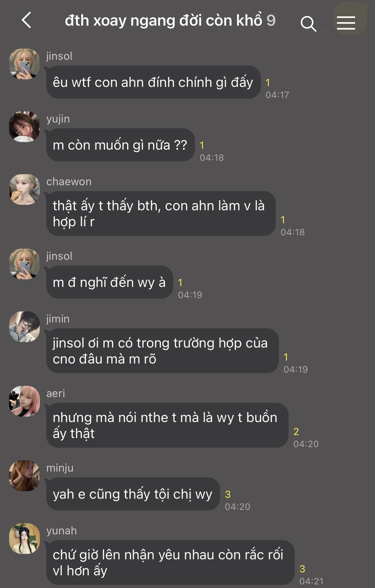Tap message 'yah e cũng thấy tội chị wy'
Screen dimensions: 375x588
tap(133, 494)
